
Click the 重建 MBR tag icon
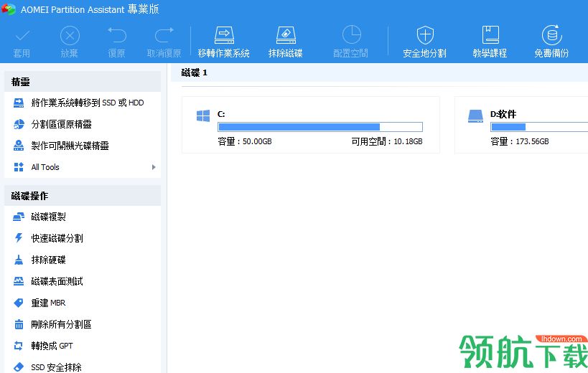(19, 303)
